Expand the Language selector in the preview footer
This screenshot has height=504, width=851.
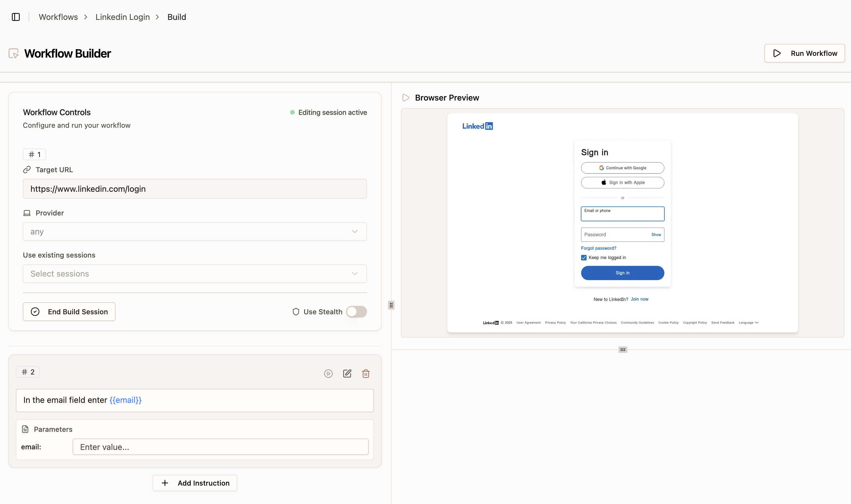click(x=748, y=322)
